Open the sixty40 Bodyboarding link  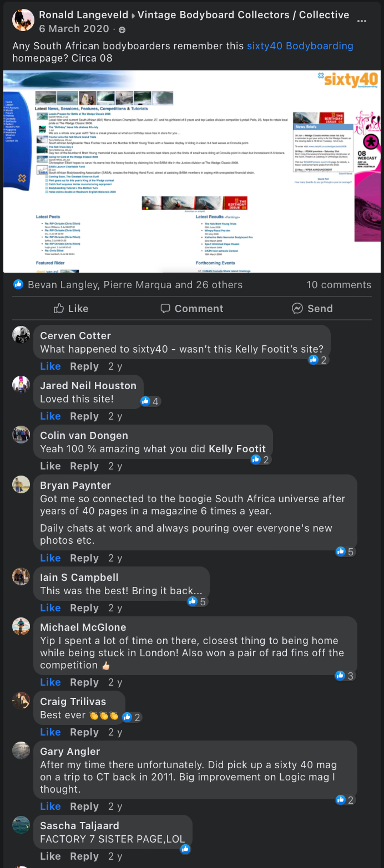[x=300, y=46]
